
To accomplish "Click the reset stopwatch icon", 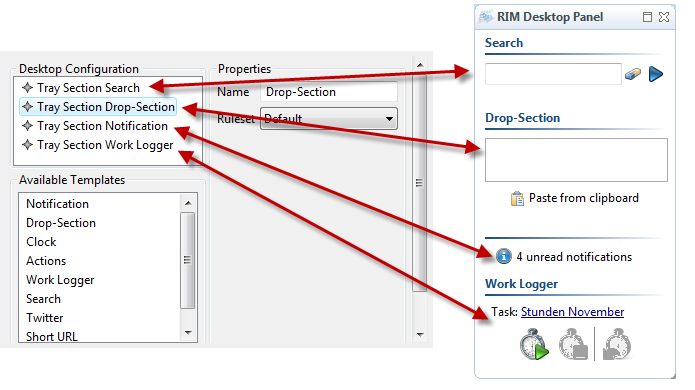I will pos(617,344).
